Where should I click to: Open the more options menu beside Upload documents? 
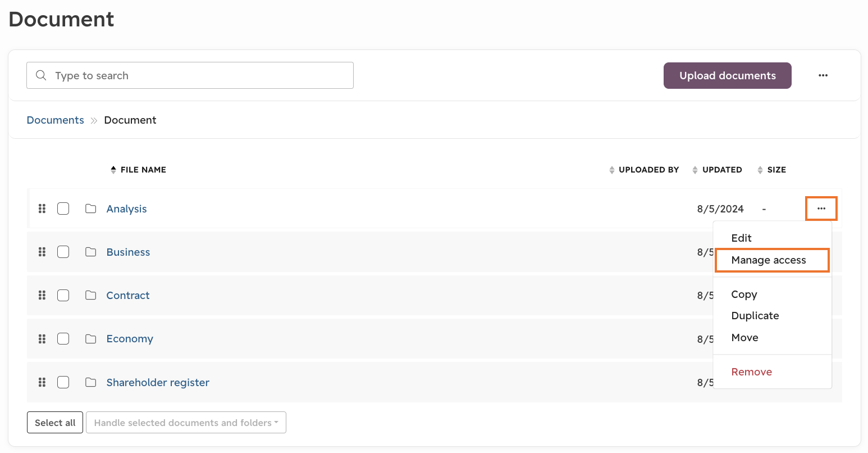point(823,75)
